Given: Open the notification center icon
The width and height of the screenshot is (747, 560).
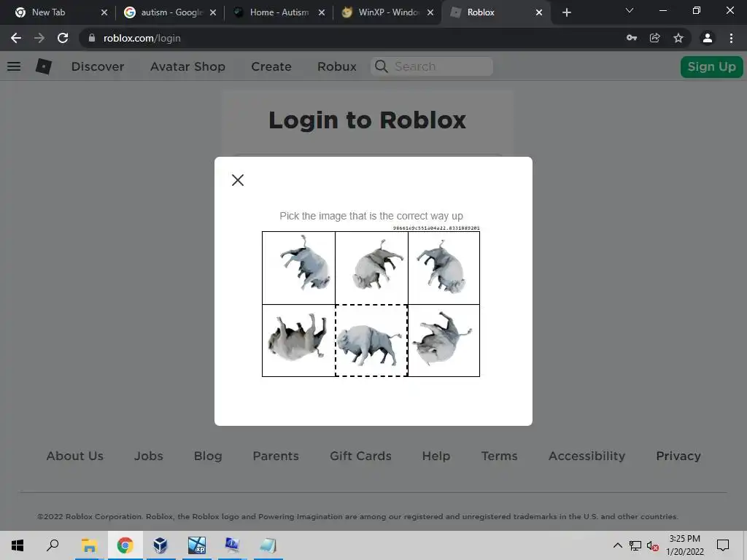Looking at the screenshot, I should pyautogui.click(x=723, y=545).
